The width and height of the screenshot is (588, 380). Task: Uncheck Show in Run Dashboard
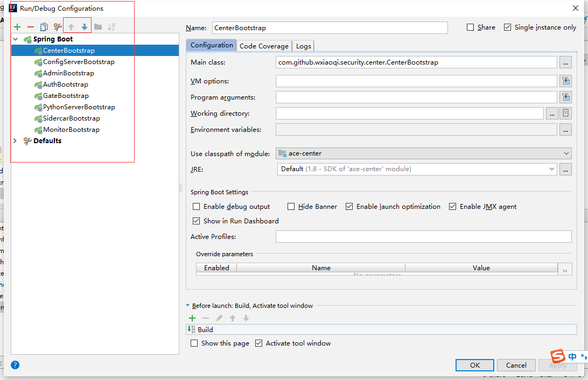pyautogui.click(x=196, y=221)
